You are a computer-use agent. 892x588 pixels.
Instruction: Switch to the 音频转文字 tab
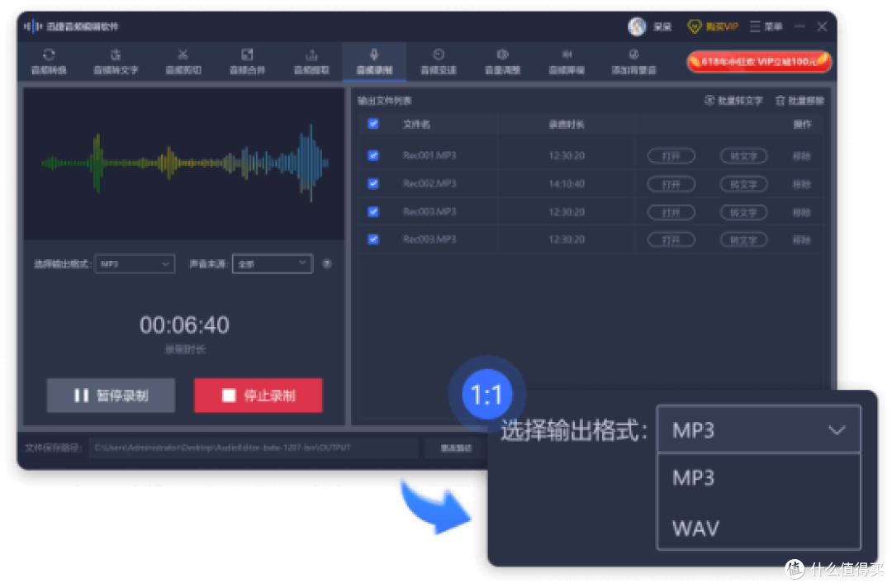pyautogui.click(x=116, y=61)
